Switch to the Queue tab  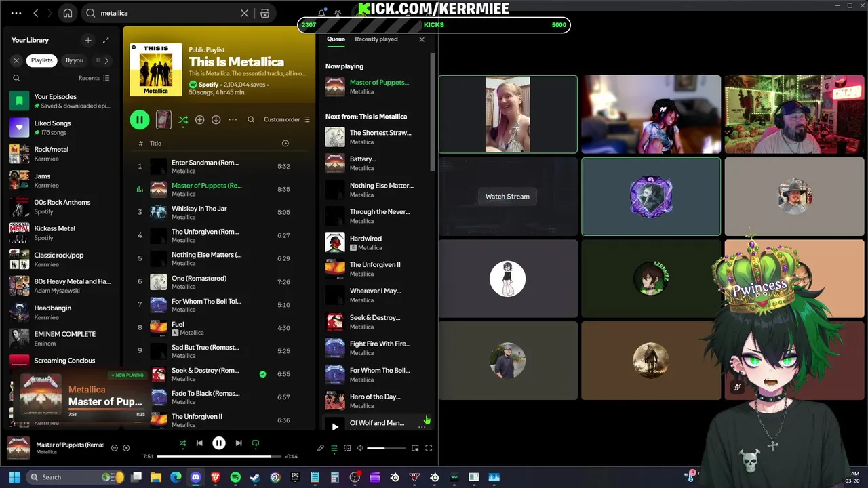coord(336,39)
